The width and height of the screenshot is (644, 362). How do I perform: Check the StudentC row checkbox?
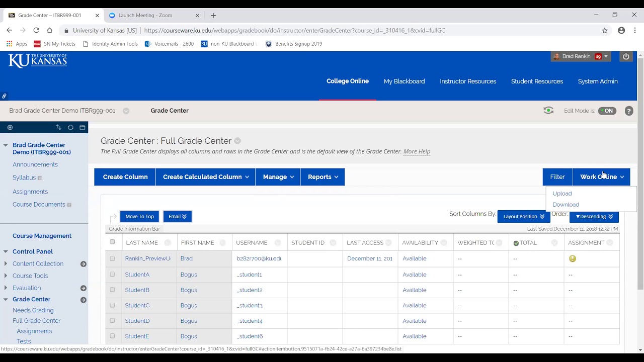tap(112, 305)
